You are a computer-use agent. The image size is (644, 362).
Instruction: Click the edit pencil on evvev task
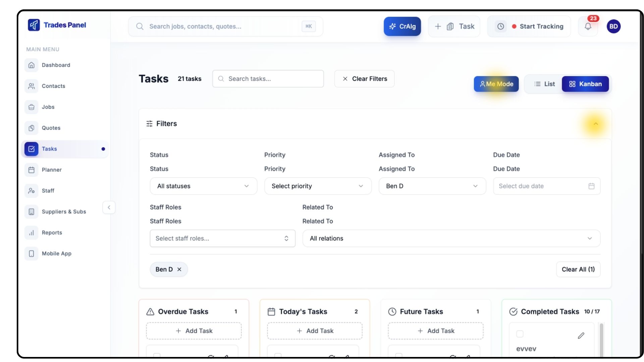(581, 336)
